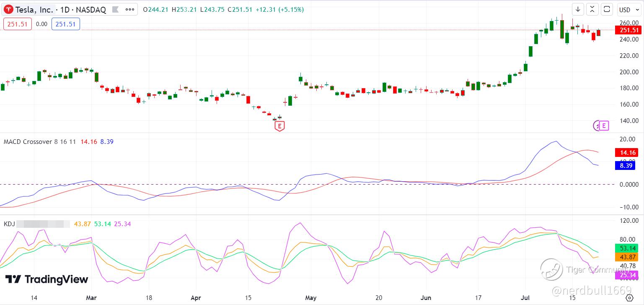Click the earnings E marker below April candles
Image resolution: width=644 pixels, height=305 pixels.
279,125
